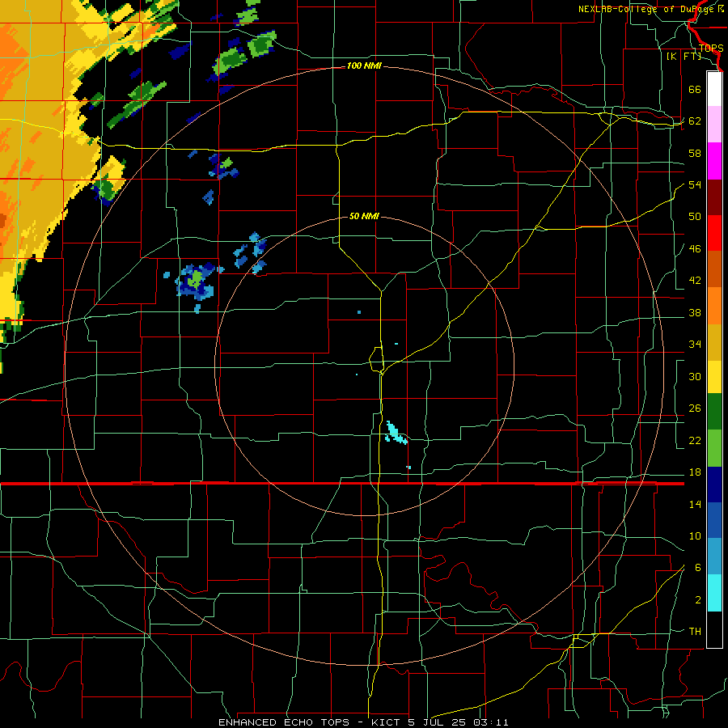Click the 'KICT' station identifier in caption
This screenshot has width=728, height=728.
[x=385, y=722]
